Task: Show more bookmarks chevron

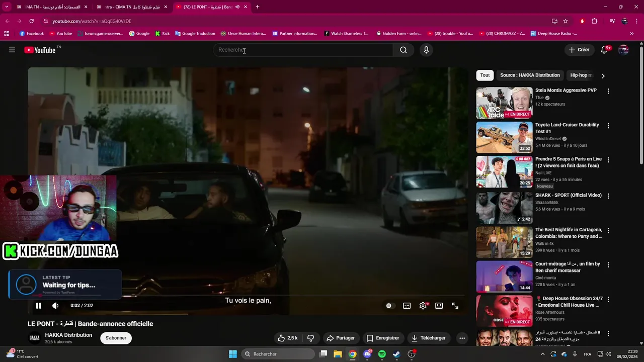Action: click(x=631, y=34)
